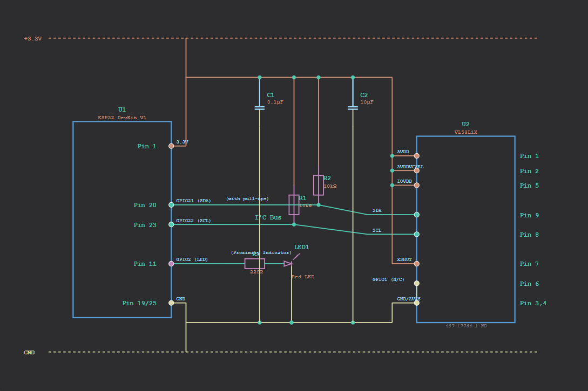Select the GPIO2 (LED) pin dot
This screenshot has width=588, height=391.
171,264
